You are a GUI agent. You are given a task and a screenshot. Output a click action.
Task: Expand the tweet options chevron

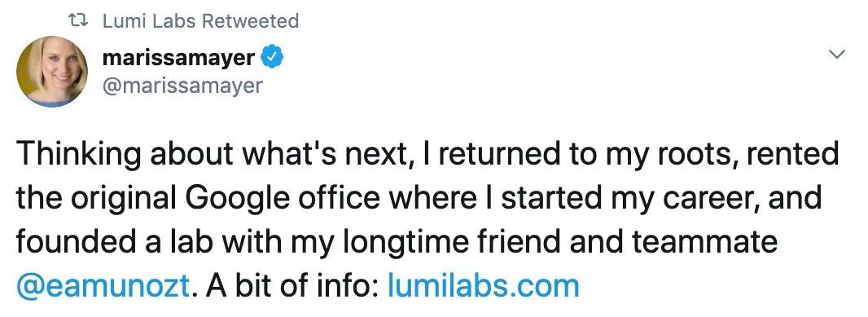point(839,55)
